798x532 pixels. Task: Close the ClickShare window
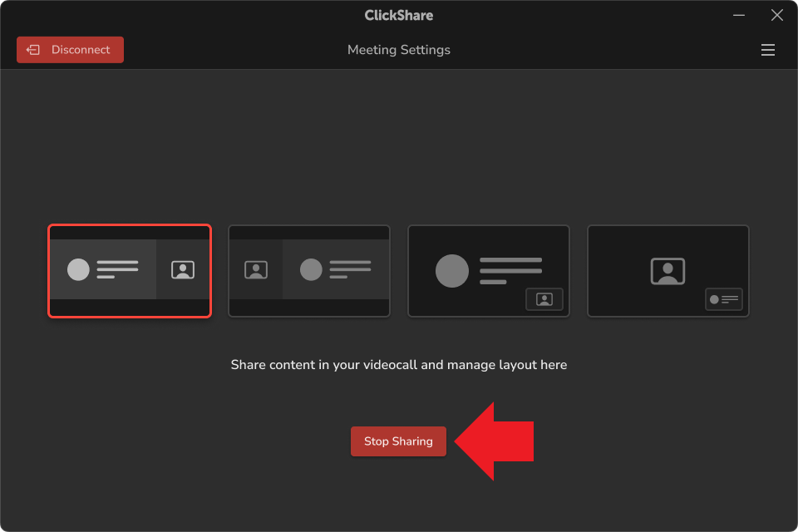click(777, 15)
